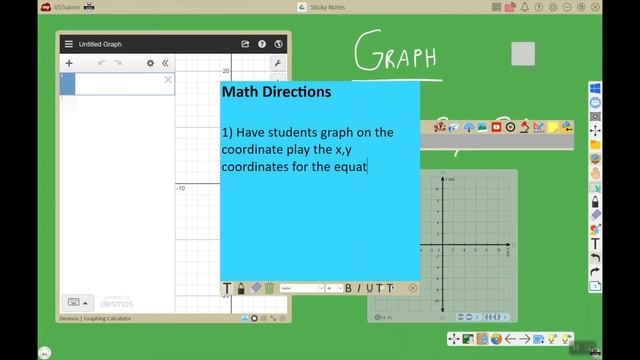Image resolution: width=640 pixels, height=360 pixels.
Task: Open help icon in the title bar
Action: click(539, 7)
